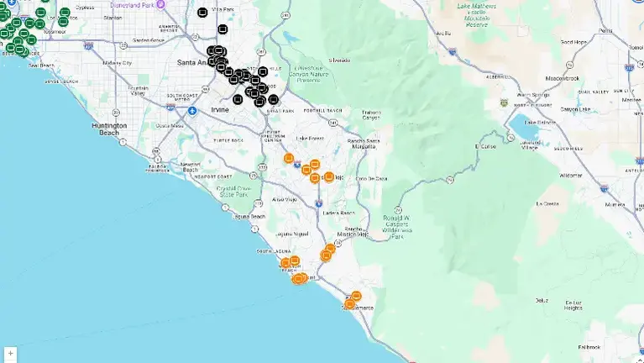Click the Wildomar label
Viewport: 644px width, 363px height.
[x=570, y=176]
